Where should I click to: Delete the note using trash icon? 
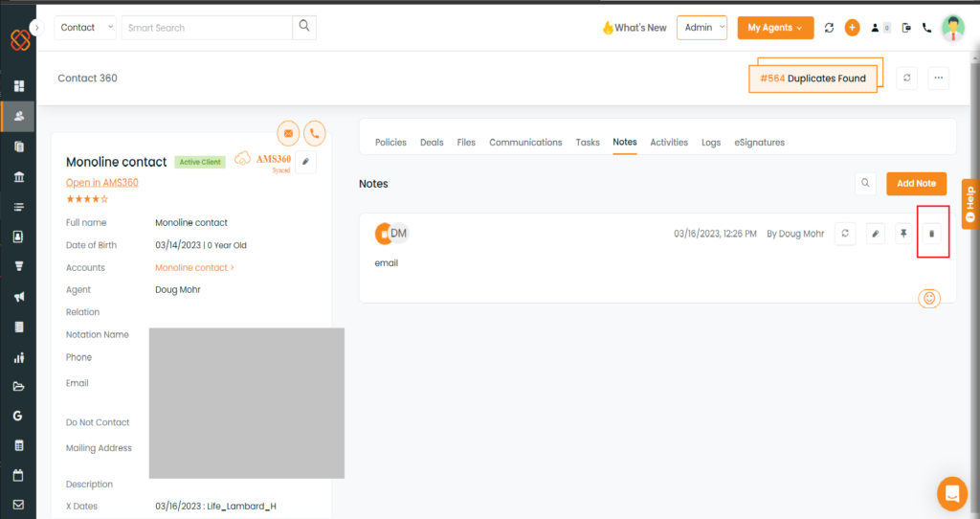(932, 234)
